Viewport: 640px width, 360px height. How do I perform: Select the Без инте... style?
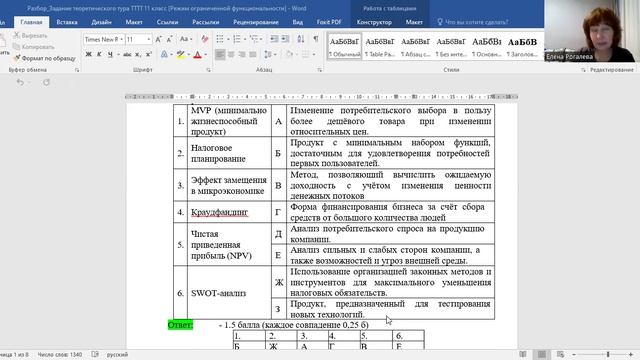pos(451,47)
